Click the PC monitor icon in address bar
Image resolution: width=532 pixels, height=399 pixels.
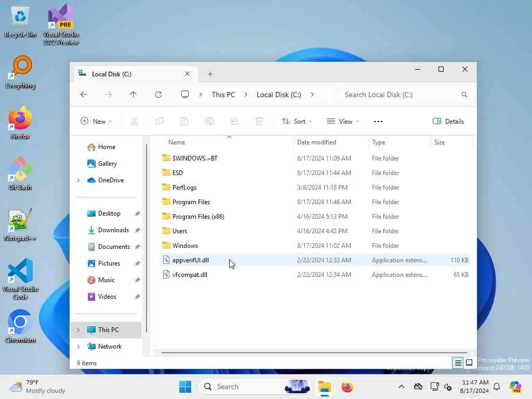[x=185, y=95]
